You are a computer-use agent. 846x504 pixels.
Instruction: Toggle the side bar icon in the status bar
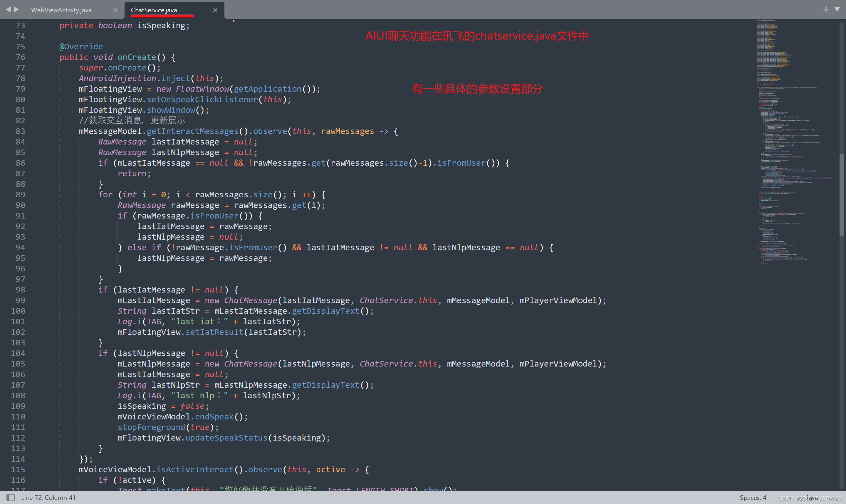click(11, 497)
